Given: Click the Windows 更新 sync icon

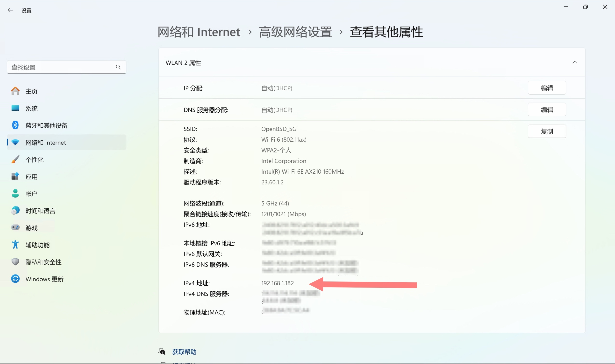Looking at the screenshot, I should pos(15,279).
